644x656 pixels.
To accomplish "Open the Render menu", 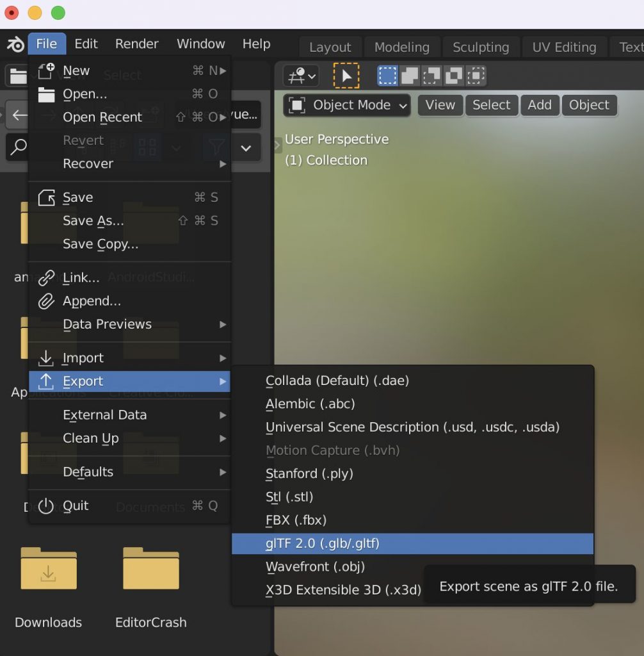I will 137,44.
